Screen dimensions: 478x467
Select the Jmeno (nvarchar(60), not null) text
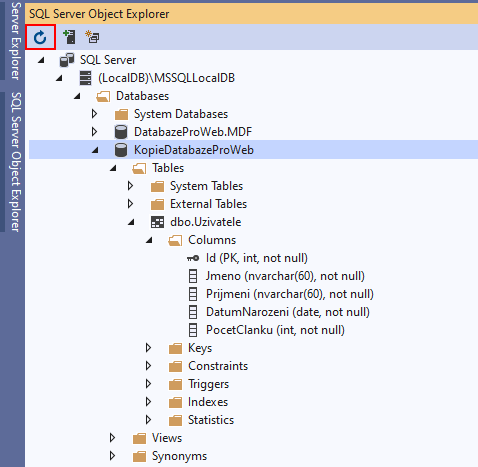pos(285,276)
